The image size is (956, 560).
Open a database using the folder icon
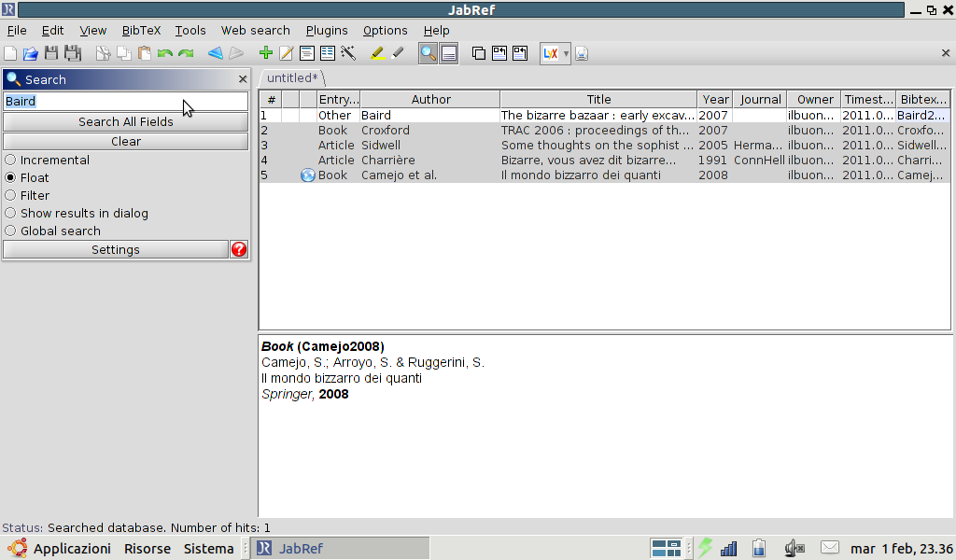tap(31, 53)
